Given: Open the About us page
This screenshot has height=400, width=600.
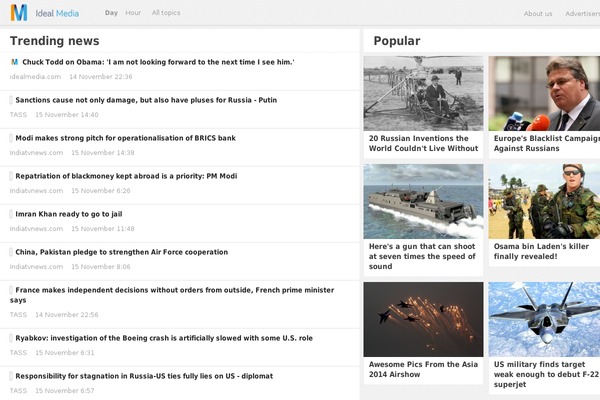Looking at the screenshot, I should pyautogui.click(x=538, y=14).
